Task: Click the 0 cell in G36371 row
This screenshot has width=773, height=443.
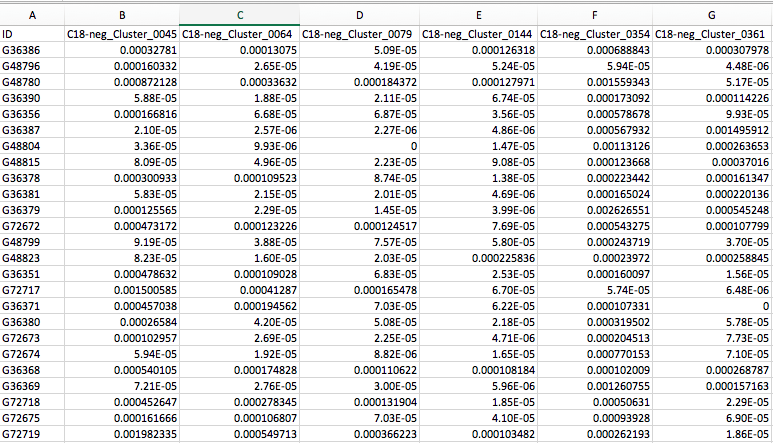Action: [712, 306]
